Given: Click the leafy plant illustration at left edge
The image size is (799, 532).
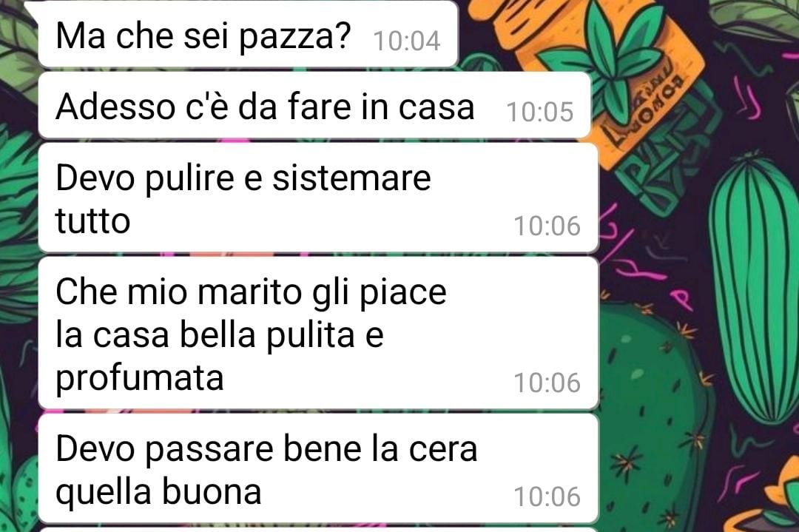Looking at the screenshot, I should [x=18, y=214].
